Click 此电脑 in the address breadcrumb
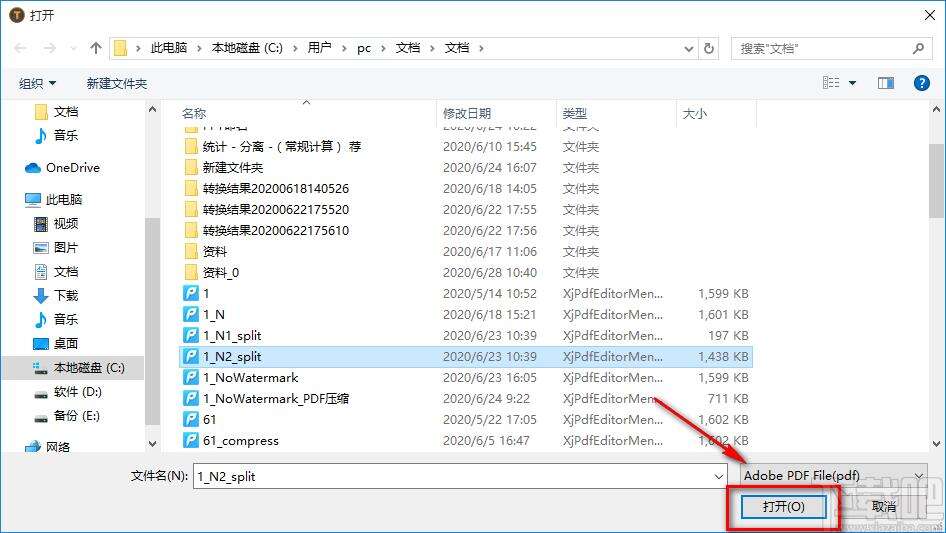 [x=168, y=48]
